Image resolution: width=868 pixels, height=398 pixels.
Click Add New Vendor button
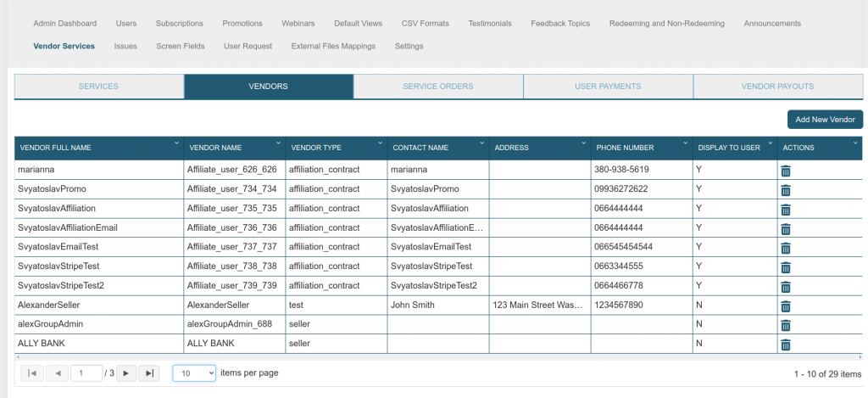click(825, 120)
